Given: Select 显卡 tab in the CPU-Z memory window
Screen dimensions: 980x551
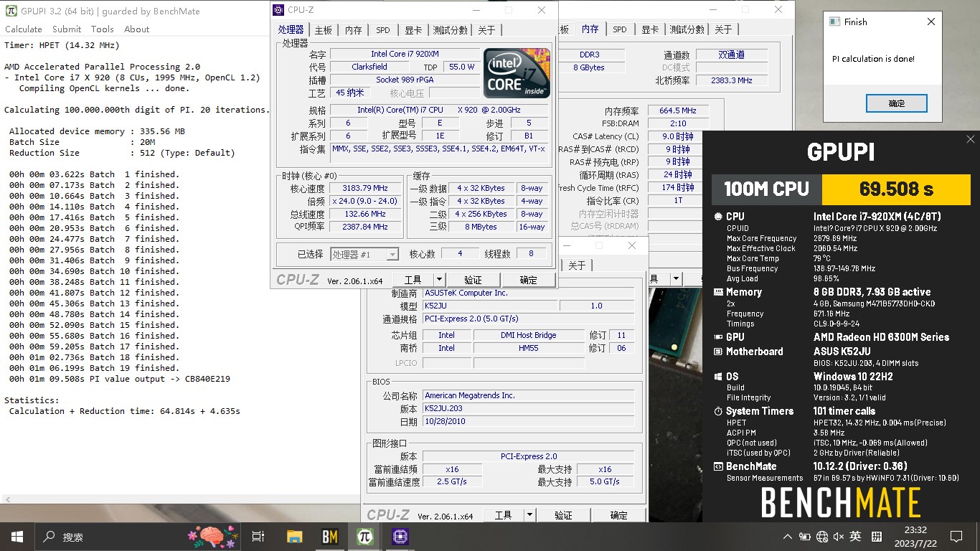Looking at the screenshot, I should pyautogui.click(x=650, y=29).
